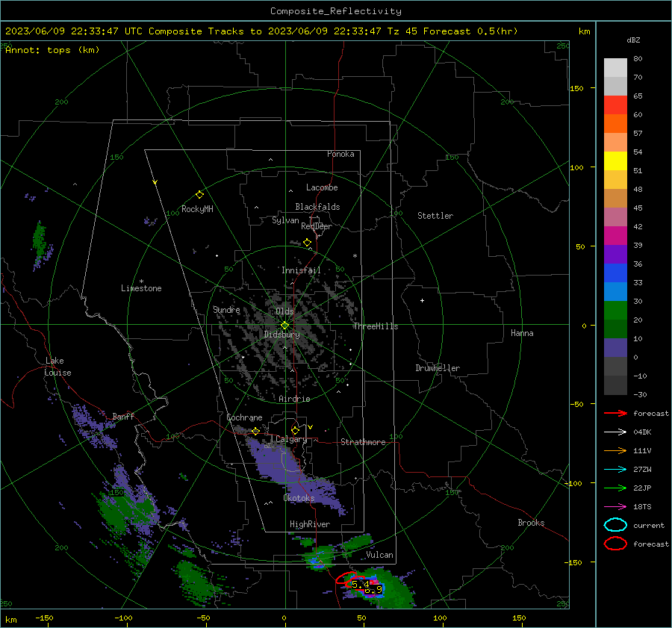Pick the purple swatch between 39 and 36 dBZ
This screenshot has height=628, width=672.
click(x=615, y=255)
